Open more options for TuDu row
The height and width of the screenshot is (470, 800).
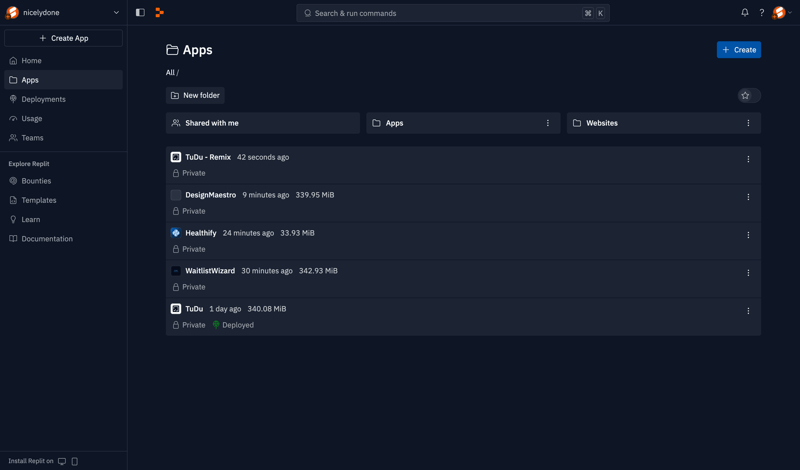tap(748, 311)
